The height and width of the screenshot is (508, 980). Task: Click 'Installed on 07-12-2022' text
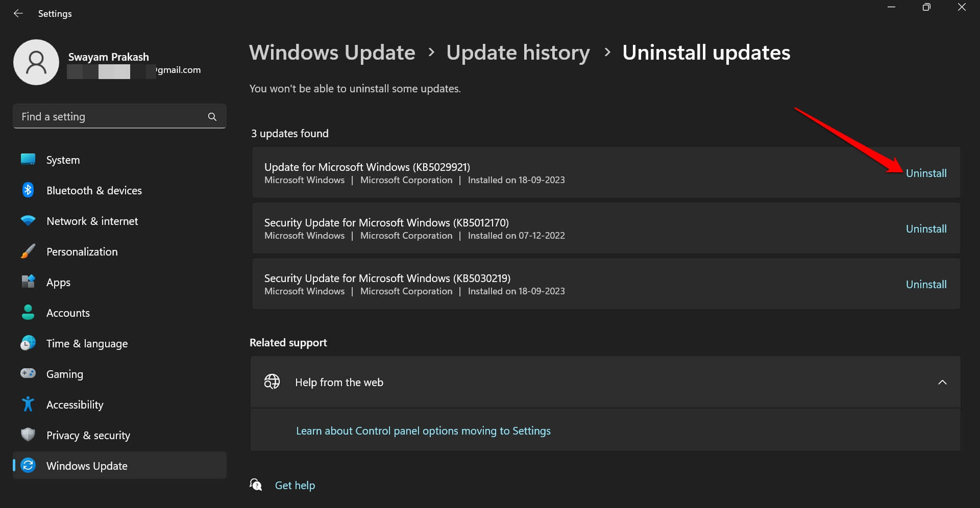(x=517, y=236)
